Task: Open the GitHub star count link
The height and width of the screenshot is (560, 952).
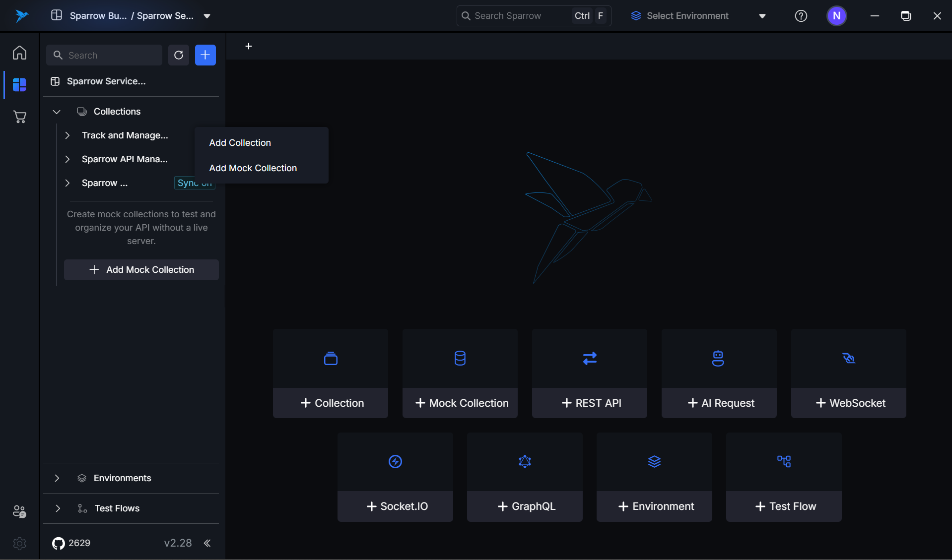Action: [71, 543]
